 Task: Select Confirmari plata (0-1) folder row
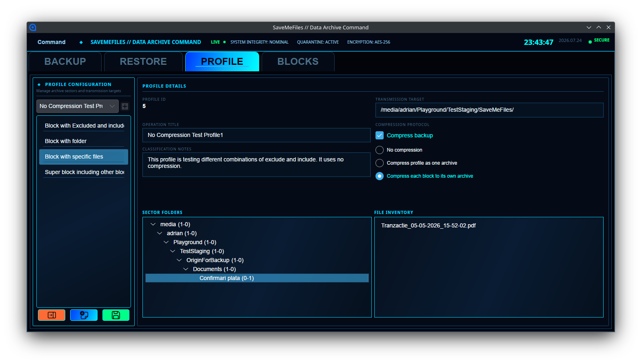[x=257, y=278]
